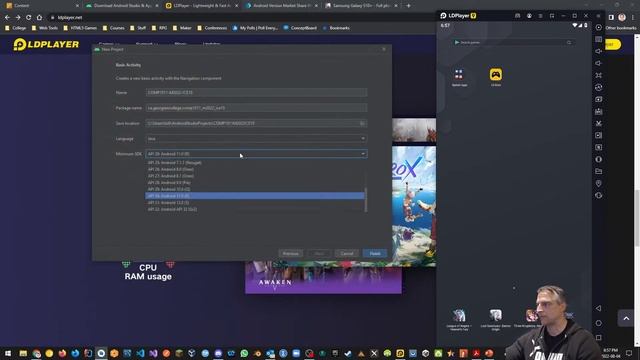Image resolution: width=640 pixels, height=360 pixels.
Task: Click the browse folder icon in Save location field
Action: point(362,123)
